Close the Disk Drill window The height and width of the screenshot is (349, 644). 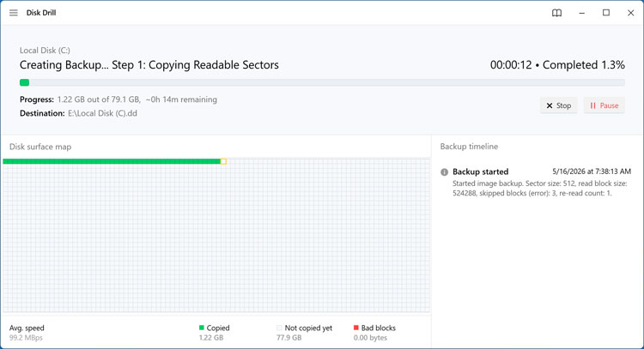[x=631, y=13]
